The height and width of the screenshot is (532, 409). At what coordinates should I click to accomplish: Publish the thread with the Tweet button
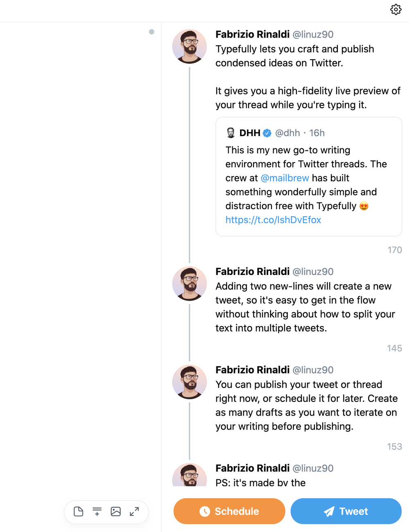(x=346, y=511)
